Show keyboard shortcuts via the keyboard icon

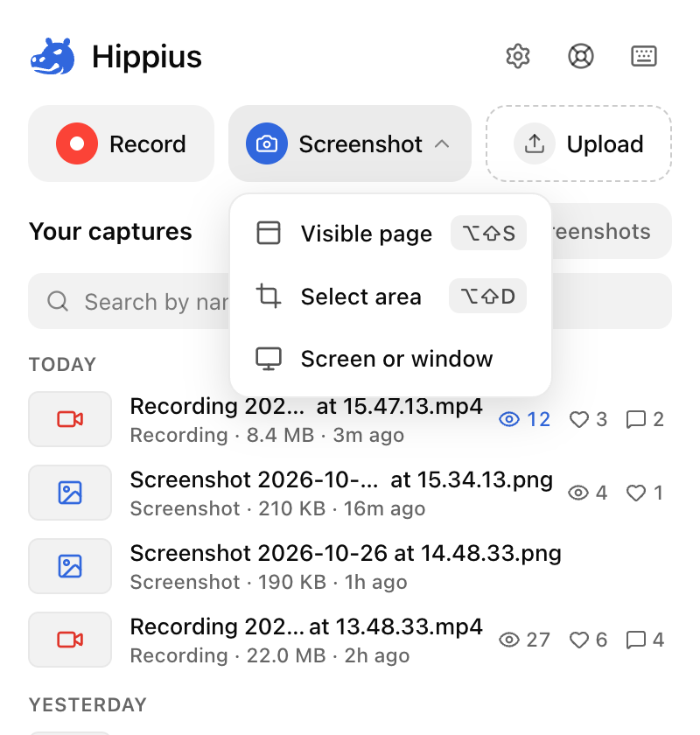[643, 56]
